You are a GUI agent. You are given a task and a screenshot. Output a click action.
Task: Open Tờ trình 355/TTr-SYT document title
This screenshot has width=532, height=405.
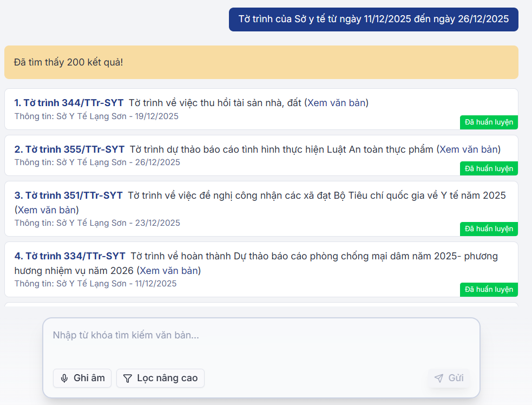click(70, 149)
